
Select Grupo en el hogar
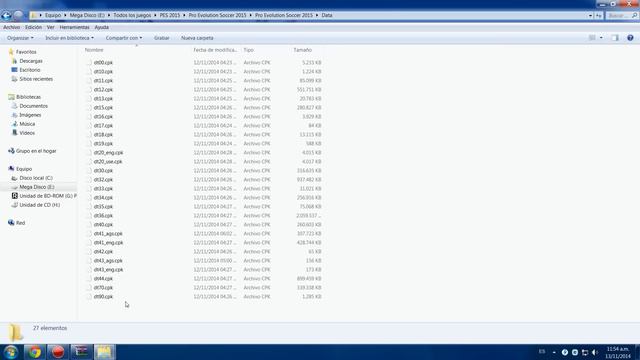pyautogui.click(x=36, y=151)
